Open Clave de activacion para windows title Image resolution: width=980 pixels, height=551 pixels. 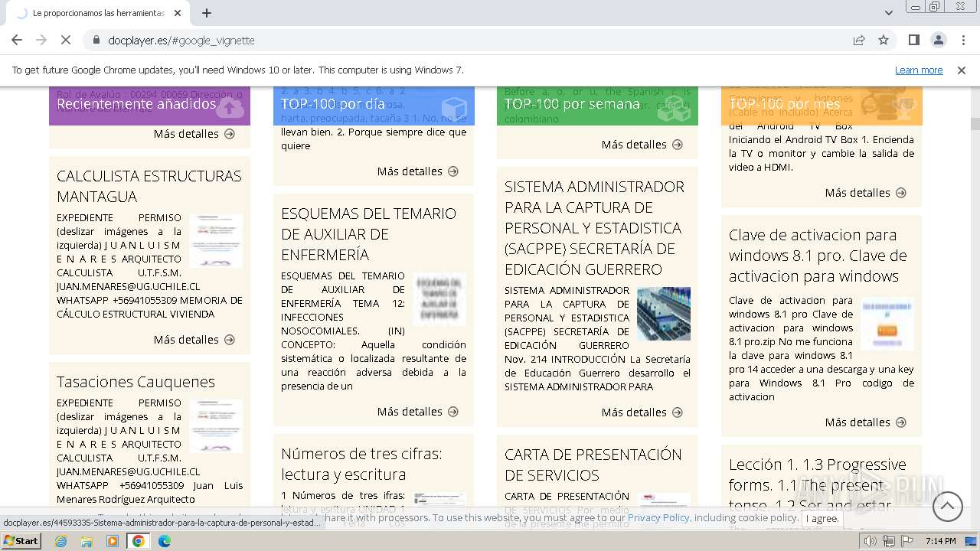point(818,255)
